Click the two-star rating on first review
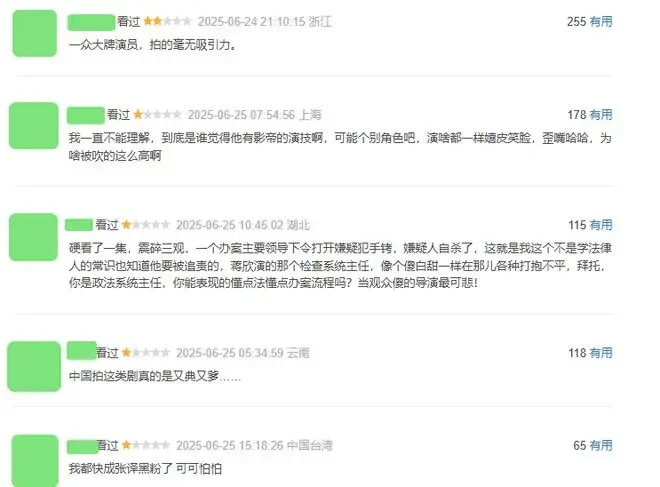 (167, 21)
